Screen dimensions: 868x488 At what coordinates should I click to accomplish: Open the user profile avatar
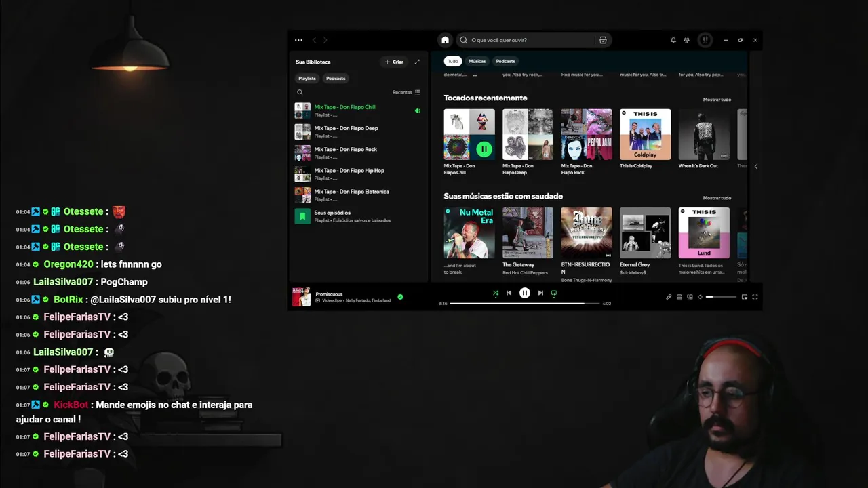coord(705,40)
